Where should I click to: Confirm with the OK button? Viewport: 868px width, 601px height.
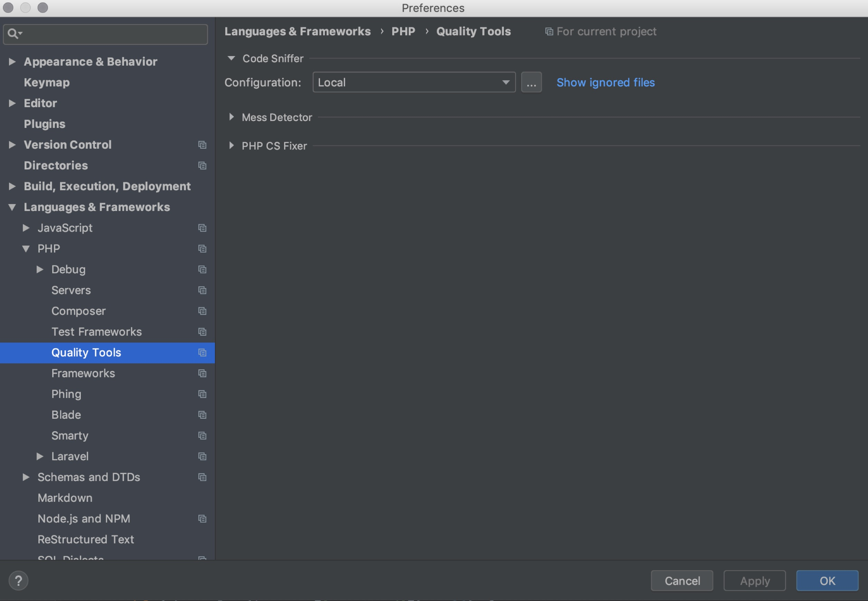(x=827, y=581)
